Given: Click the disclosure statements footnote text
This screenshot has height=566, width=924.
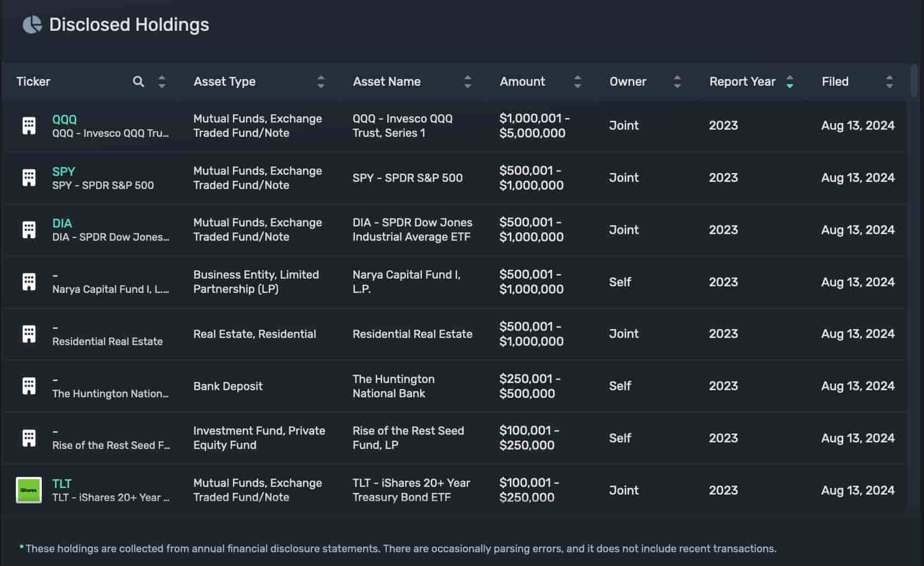Looking at the screenshot, I should [x=398, y=548].
